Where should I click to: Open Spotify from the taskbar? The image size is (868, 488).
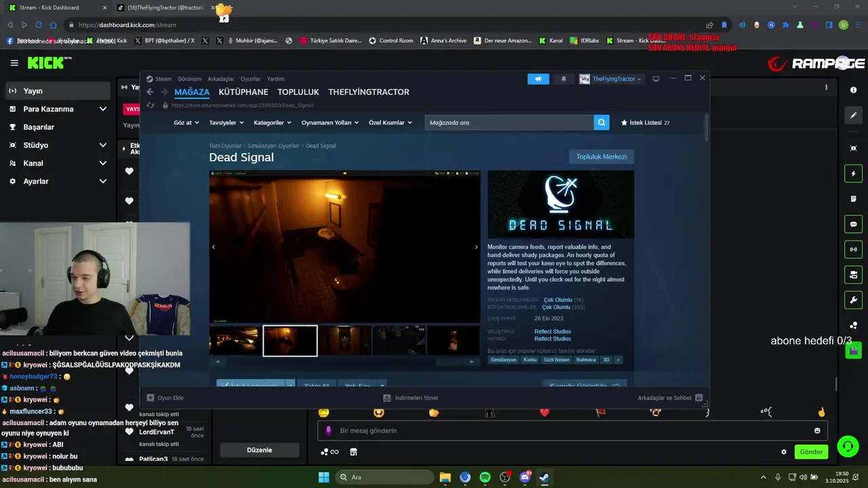tap(485, 477)
